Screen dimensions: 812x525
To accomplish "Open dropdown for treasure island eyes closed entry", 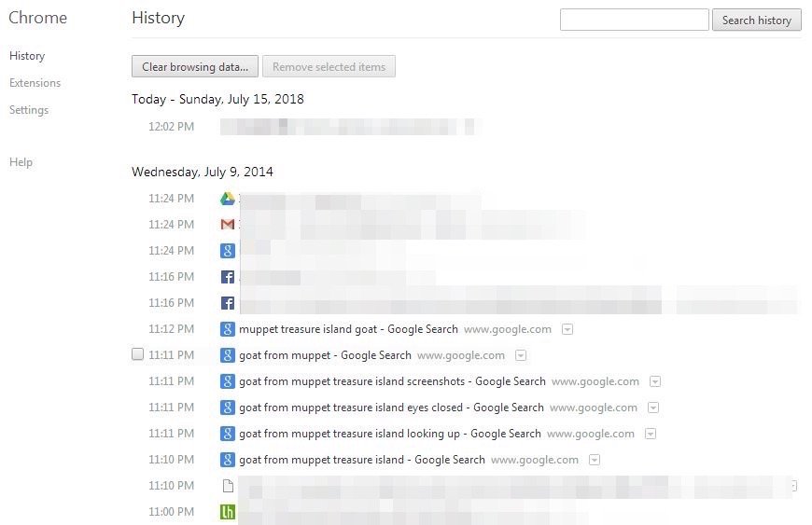I will (x=653, y=408).
